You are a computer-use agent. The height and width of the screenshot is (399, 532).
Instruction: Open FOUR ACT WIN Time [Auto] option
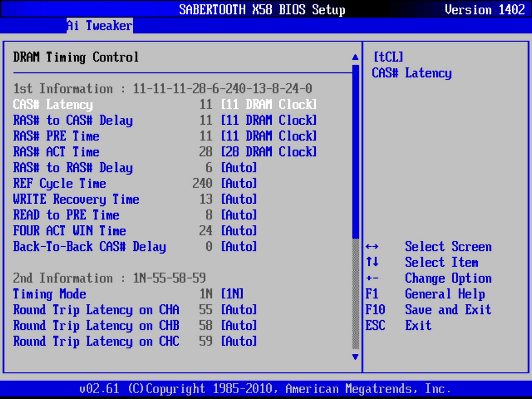(x=239, y=231)
